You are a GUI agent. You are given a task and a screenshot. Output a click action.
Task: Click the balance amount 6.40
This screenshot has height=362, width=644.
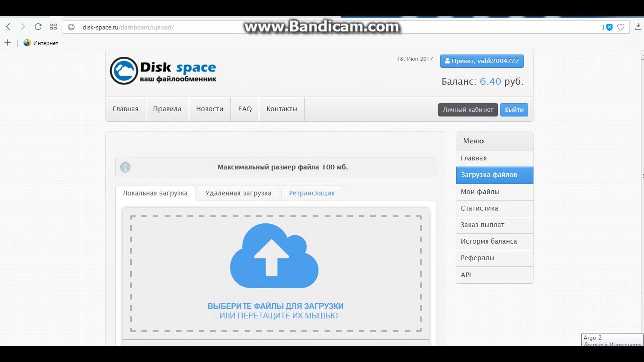point(491,81)
